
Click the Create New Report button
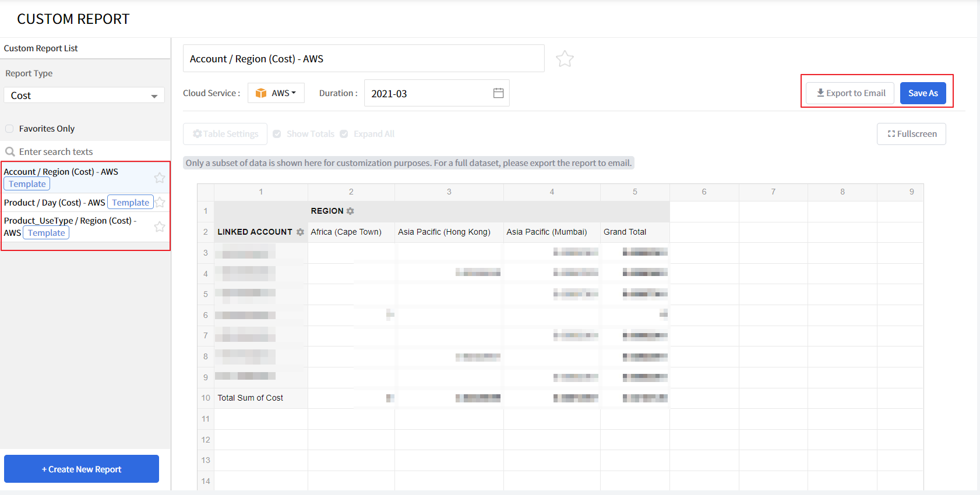(82, 469)
